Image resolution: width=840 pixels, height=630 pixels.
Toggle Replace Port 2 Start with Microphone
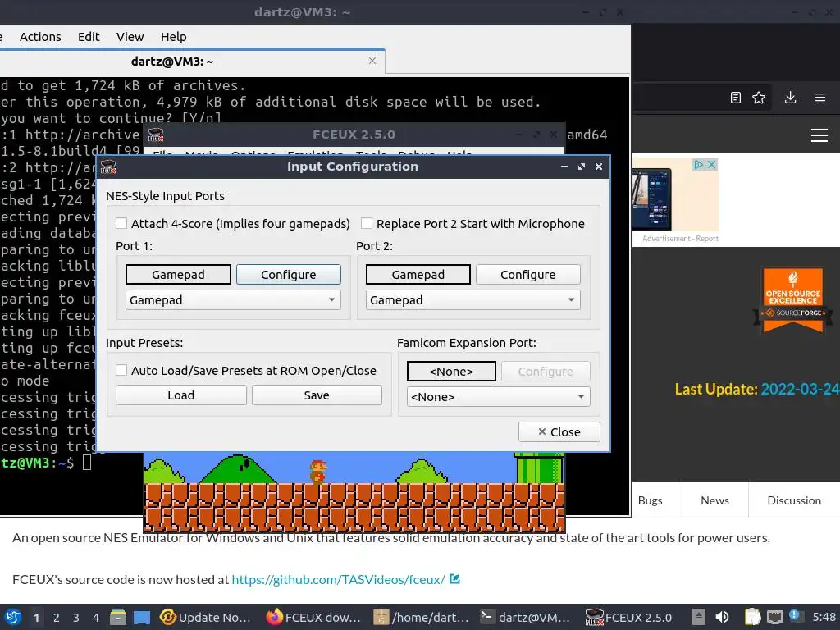pos(367,223)
